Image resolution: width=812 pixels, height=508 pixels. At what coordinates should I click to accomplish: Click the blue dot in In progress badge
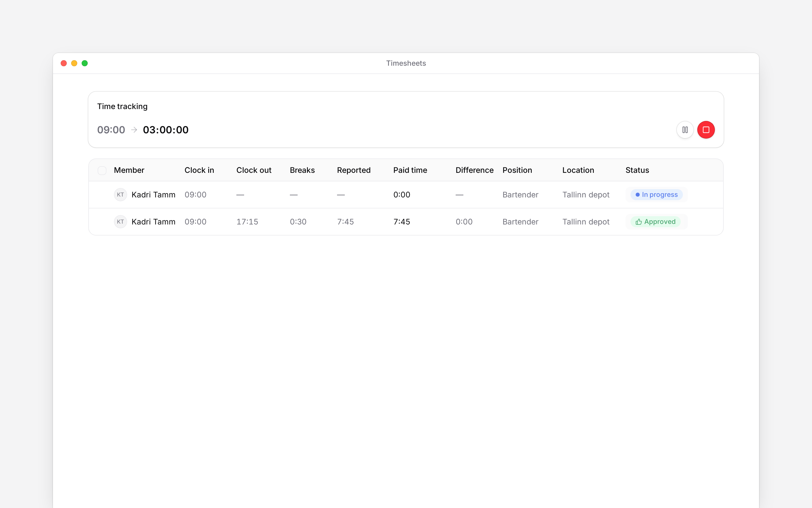tap(637, 195)
